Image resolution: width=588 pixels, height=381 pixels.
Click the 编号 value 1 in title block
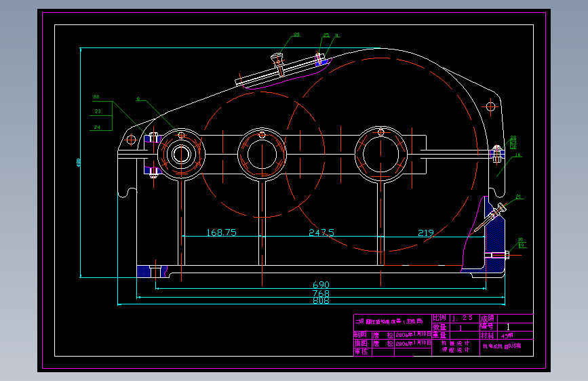tap(508, 327)
